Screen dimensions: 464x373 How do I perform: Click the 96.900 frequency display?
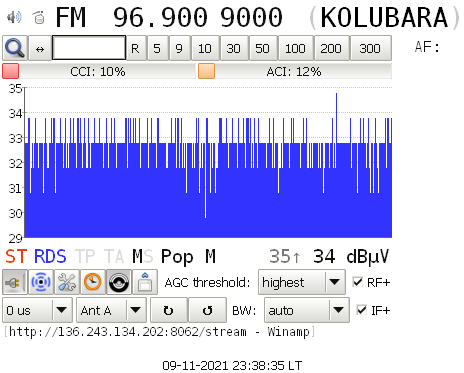(160, 17)
